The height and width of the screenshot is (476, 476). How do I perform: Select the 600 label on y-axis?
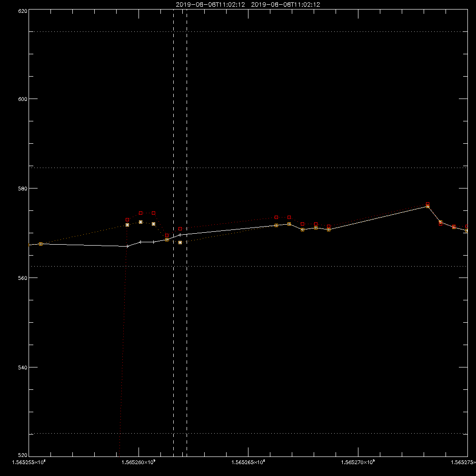click(23, 99)
